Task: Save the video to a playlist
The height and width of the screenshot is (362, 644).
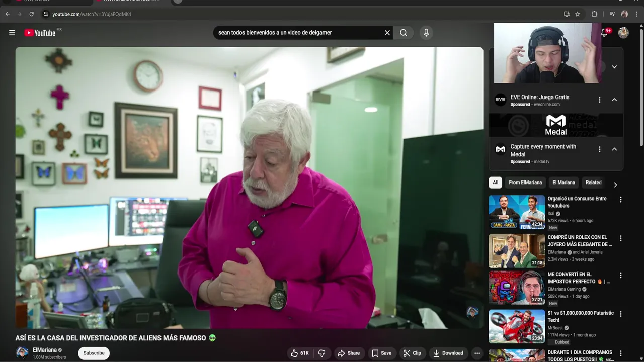Action: pyautogui.click(x=381, y=353)
